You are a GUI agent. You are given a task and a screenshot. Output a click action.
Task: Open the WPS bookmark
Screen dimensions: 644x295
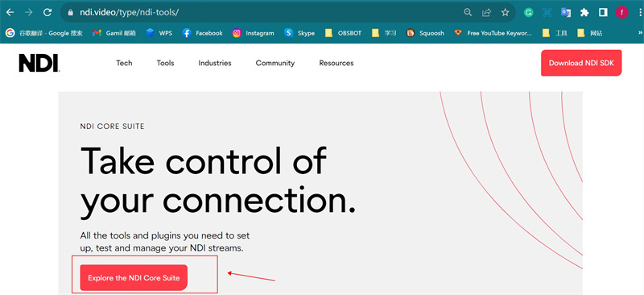[159, 33]
